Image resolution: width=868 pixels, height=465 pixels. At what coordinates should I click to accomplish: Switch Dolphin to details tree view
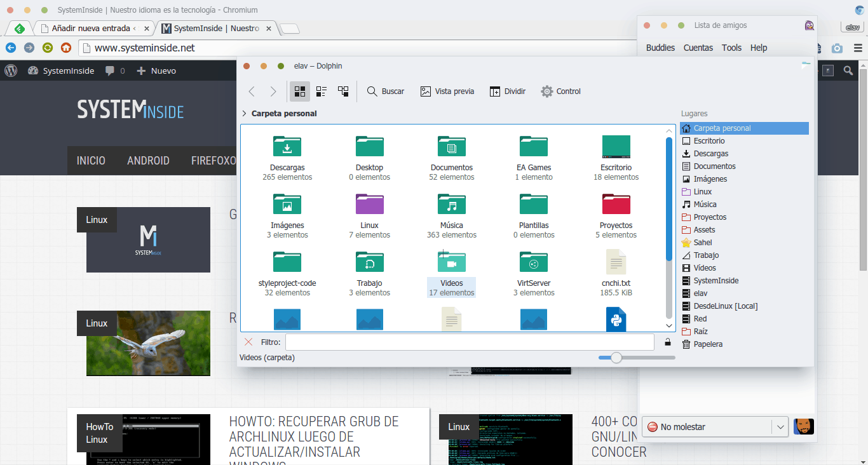343,91
